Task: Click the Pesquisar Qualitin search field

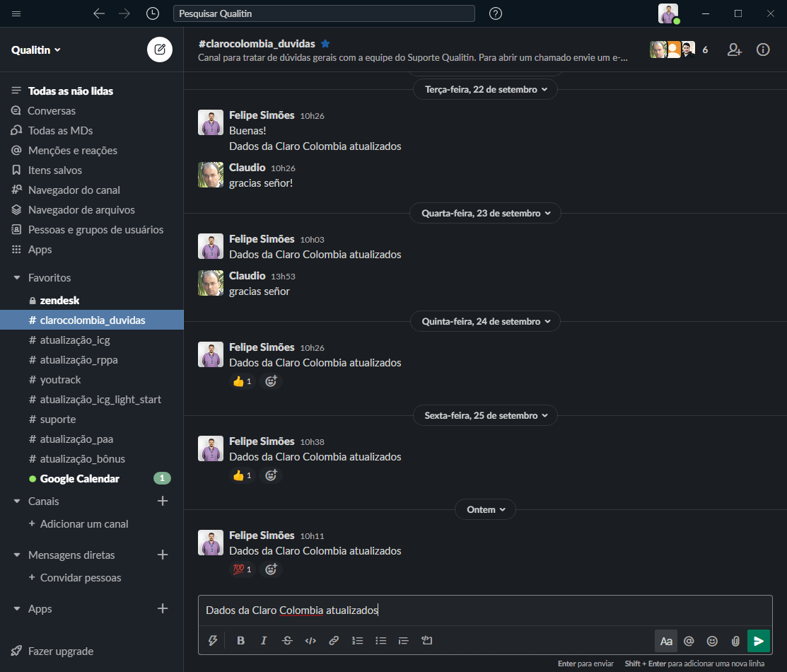Action: coord(324,13)
